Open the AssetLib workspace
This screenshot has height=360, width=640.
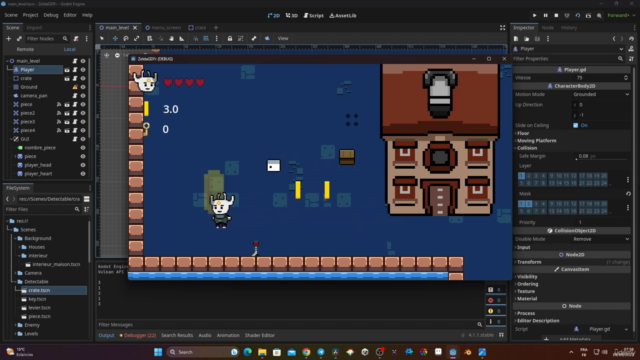pyautogui.click(x=343, y=16)
